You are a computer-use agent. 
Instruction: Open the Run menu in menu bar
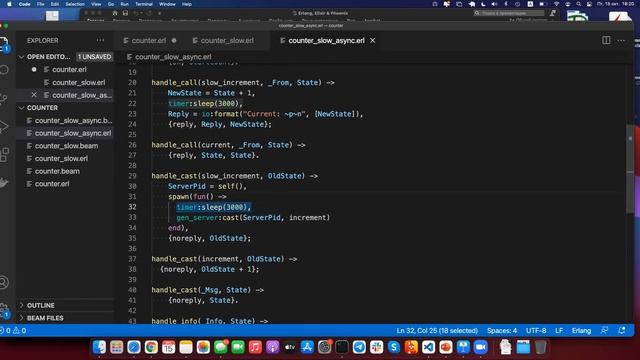(124, 4)
